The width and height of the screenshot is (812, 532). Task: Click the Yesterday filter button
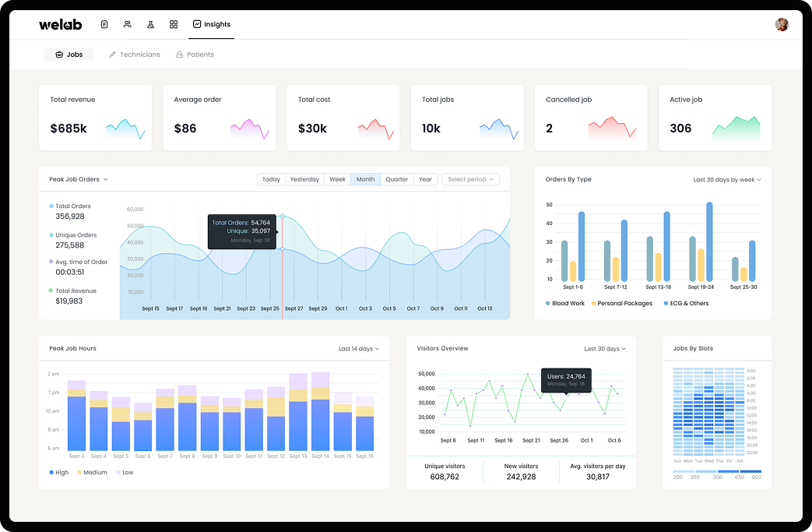pos(304,178)
